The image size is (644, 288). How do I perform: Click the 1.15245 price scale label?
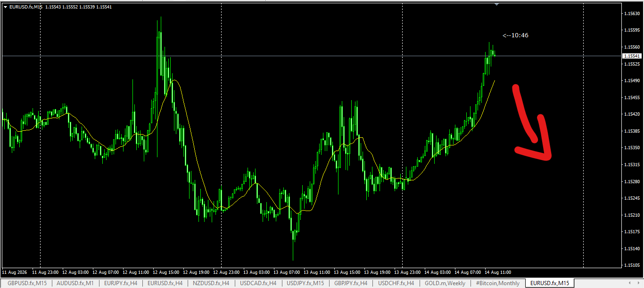click(631, 198)
